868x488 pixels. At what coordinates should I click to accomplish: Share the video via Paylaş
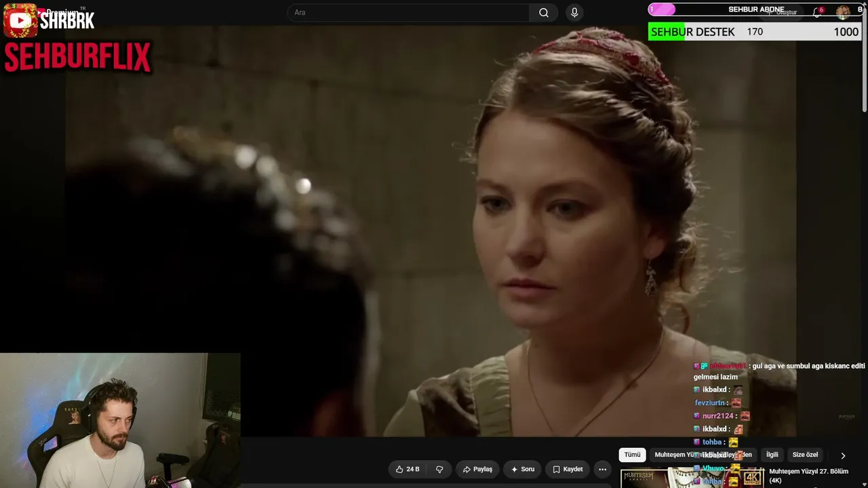[477, 469]
